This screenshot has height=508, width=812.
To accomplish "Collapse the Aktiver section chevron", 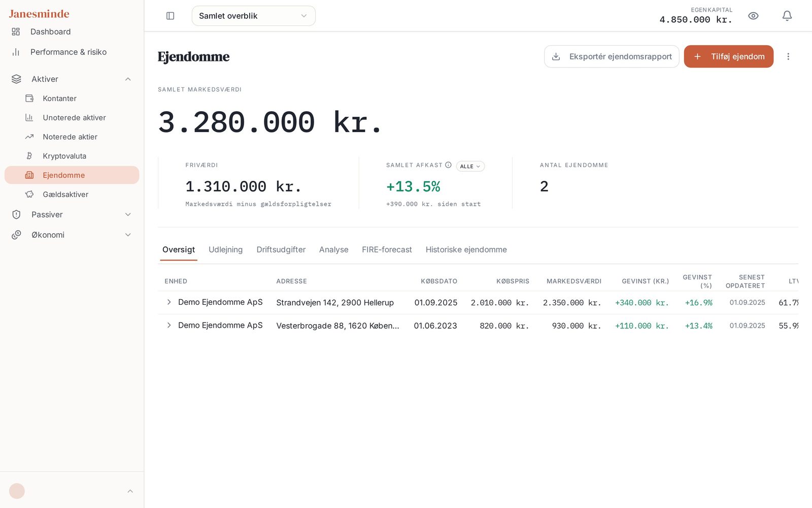I will (x=128, y=79).
